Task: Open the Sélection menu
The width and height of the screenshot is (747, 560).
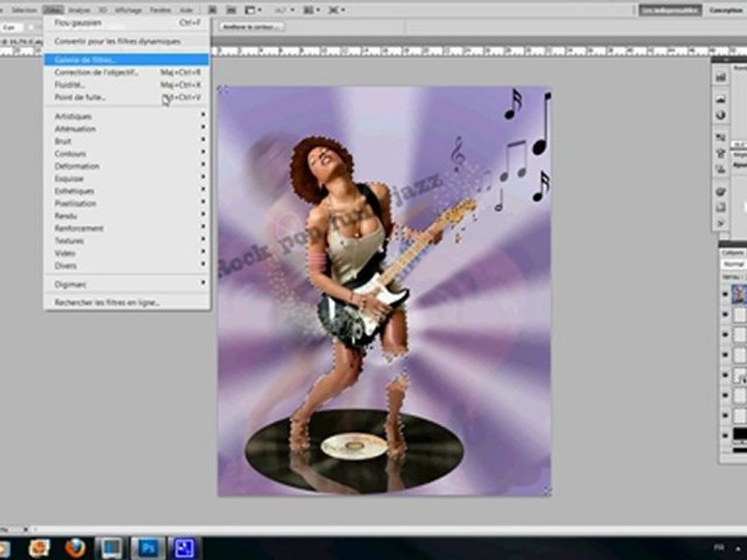Action: pyautogui.click(x=24, y=9)
